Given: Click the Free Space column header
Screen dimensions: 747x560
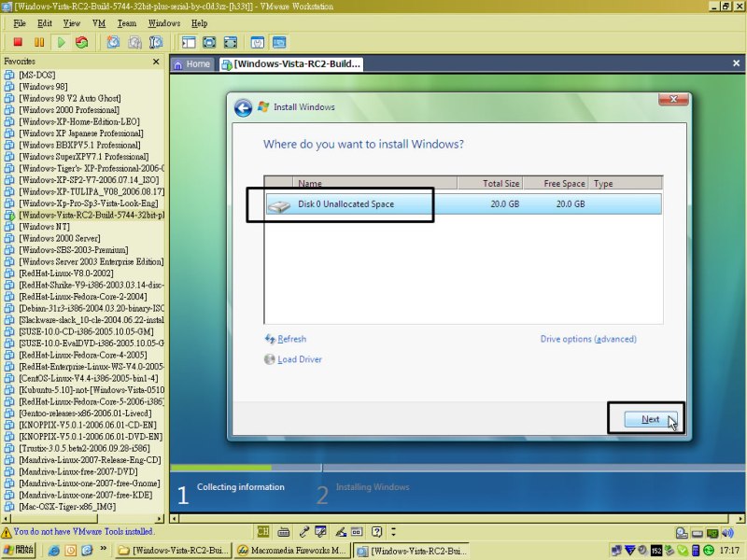Looking at the screenshot, I should (556, 183).
